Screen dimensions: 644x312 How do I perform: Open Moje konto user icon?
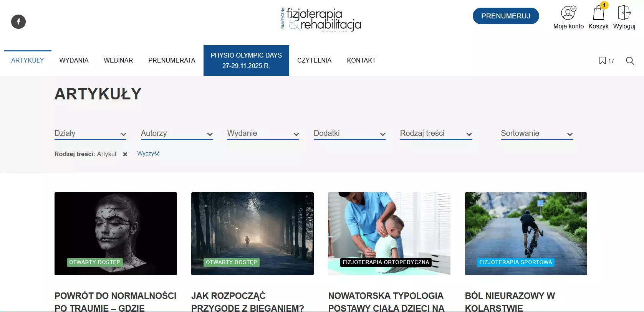point(568,13)
